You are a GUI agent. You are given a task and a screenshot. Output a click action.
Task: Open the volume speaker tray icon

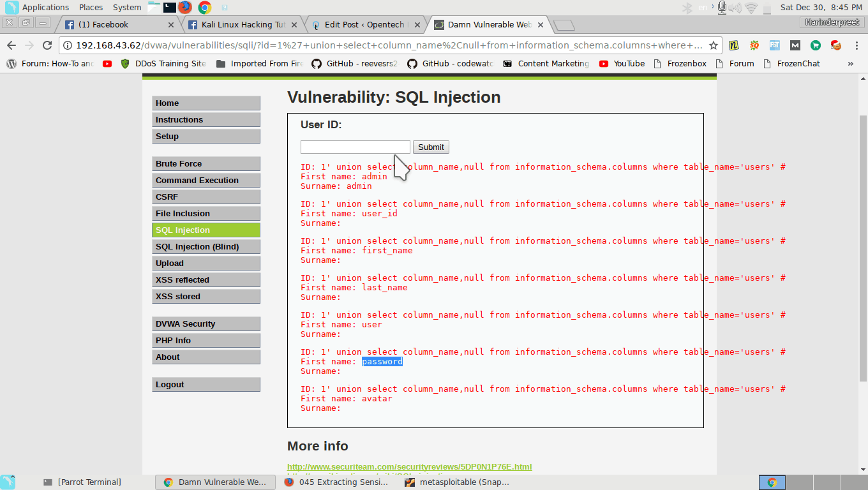pyautogui.click(x=736, y=8)
